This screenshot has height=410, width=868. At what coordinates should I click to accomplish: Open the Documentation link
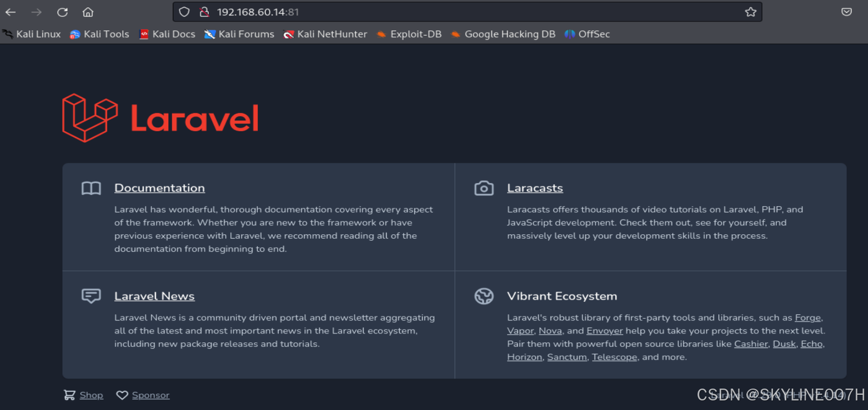(159, 188)
